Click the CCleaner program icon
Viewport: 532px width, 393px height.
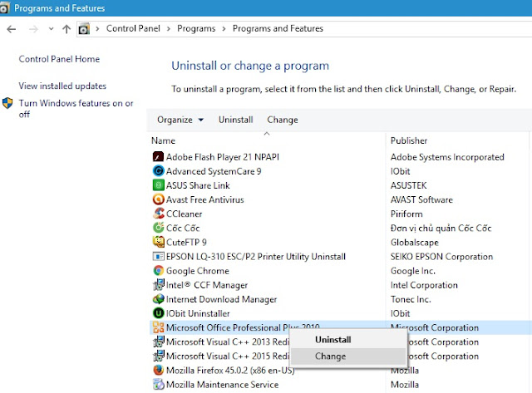tap(158, 214)
